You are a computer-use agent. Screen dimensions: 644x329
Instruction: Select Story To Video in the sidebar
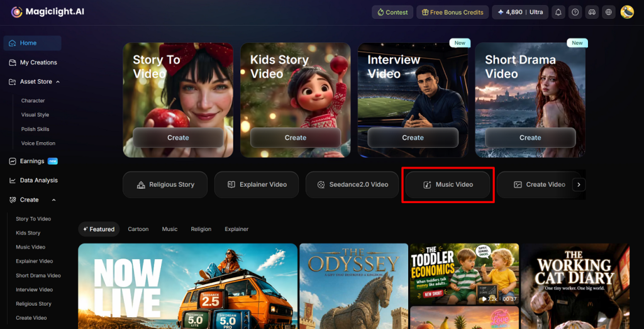coord(33,219)
